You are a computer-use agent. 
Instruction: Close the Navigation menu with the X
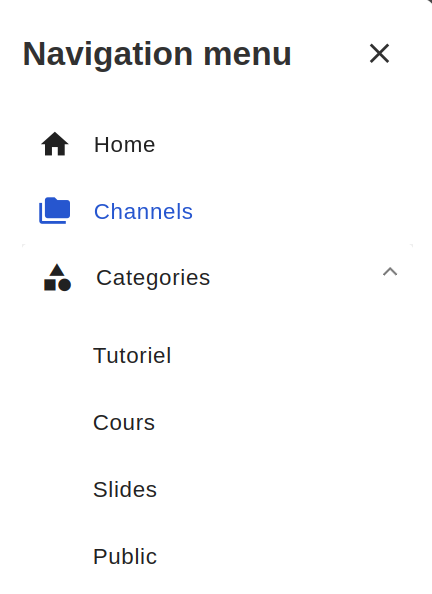click(379, 53)
